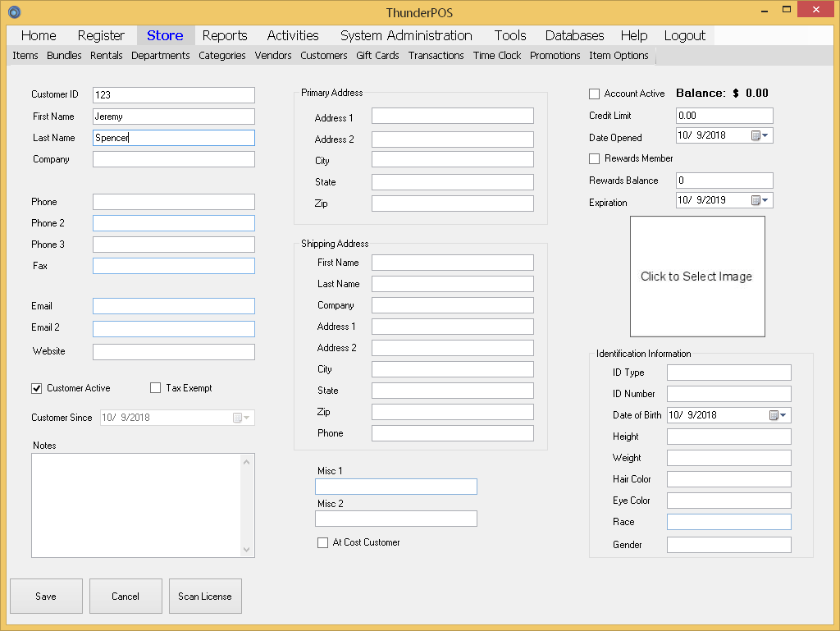Select the Store menu
Screen dimensions: 840x631
pyautogui.click(x=165, y=35)
